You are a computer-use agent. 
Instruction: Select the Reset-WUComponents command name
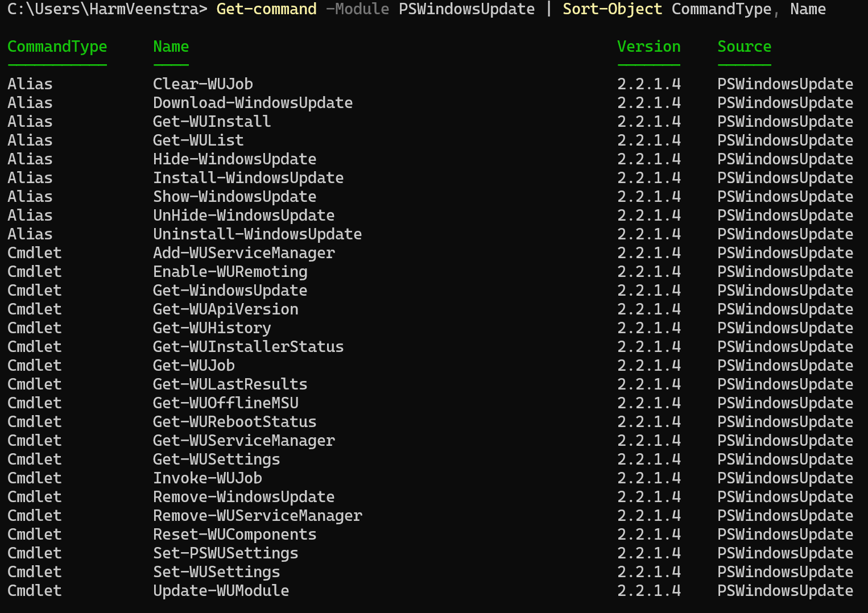tap(234, 534)
